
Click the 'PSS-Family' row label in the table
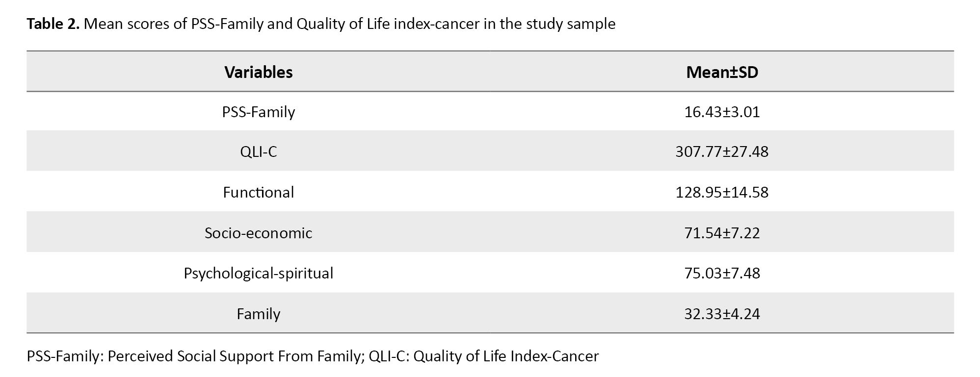pos(259,112)
